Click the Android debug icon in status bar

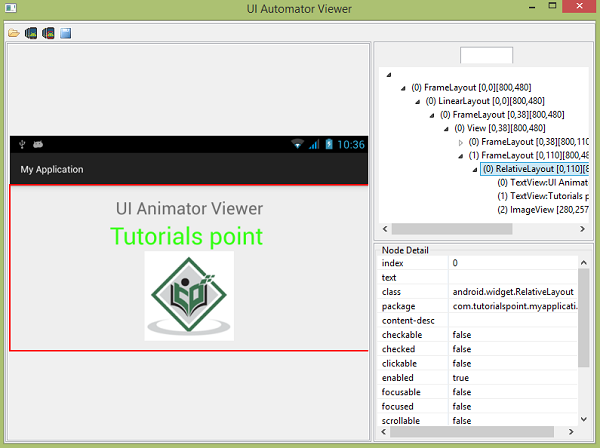coord(38,144)
